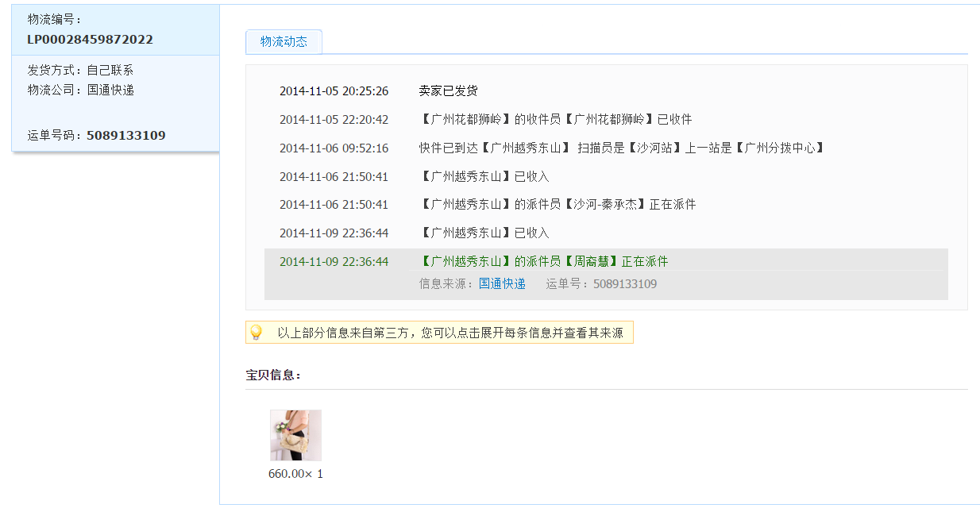This screenshot has height=512, width=980.
Task: Expand the 卖家已发货 tracking entry
Action: click(448, 91)
